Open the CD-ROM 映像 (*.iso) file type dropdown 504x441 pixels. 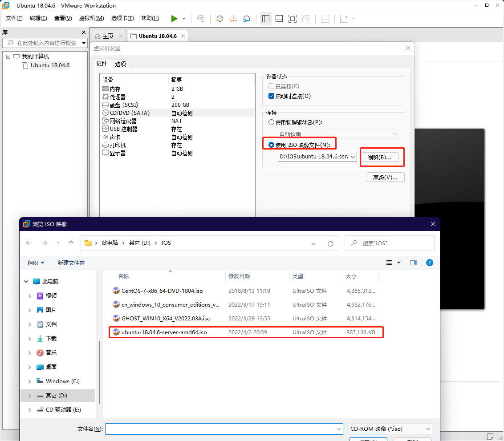pyautogui.click(x=390, y=429)
